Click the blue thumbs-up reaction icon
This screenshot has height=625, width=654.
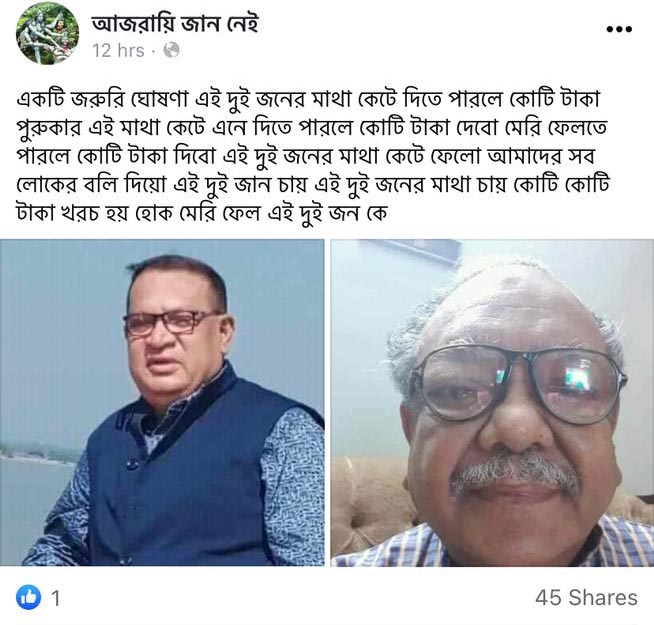pos(28,597)
